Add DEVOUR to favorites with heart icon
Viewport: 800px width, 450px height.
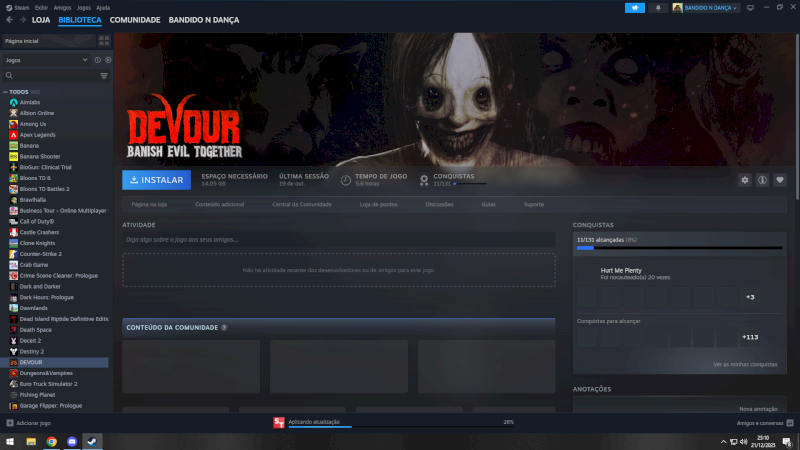780,180
